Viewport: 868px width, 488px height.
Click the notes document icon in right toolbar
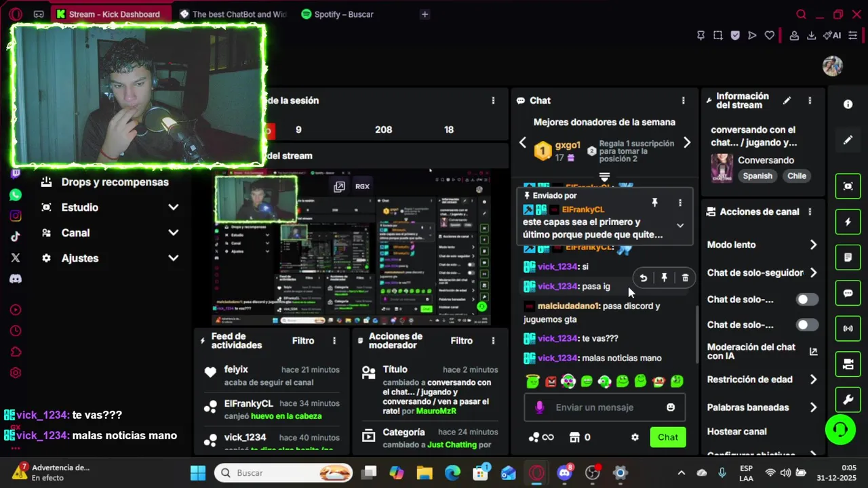[848, 258]
